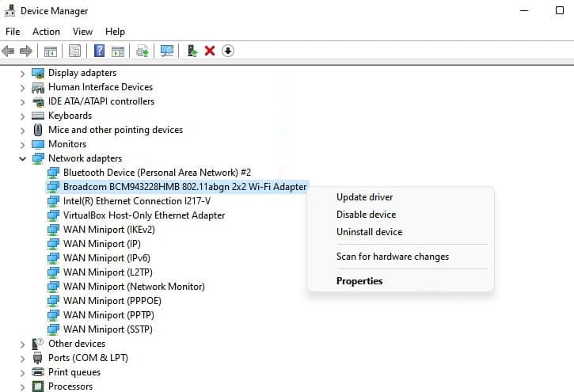Collapse the Network adapters category

tap(23, 158)
